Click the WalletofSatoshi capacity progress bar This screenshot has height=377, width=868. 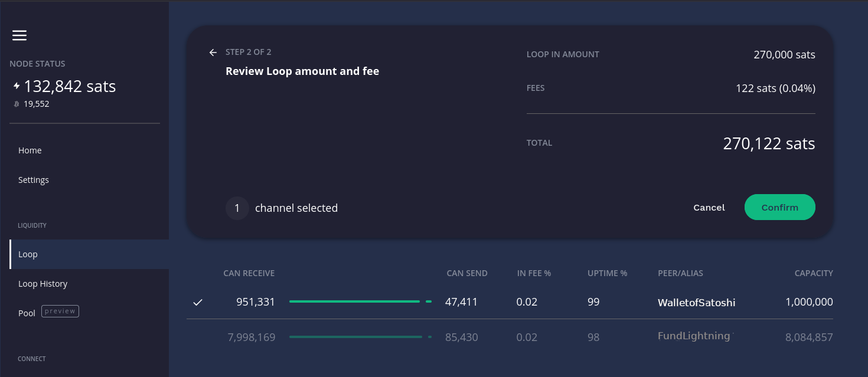tap(354, 301)
